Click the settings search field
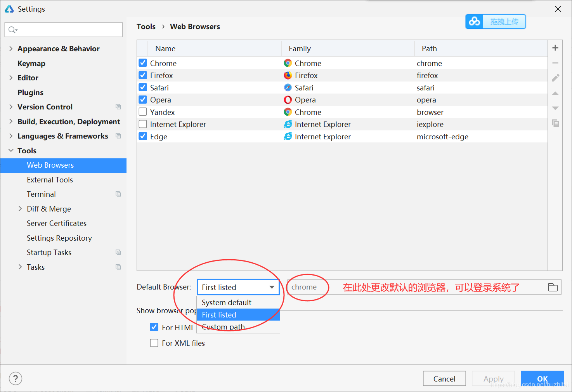This screenshot has width=572, height=392. pos(64,30)
